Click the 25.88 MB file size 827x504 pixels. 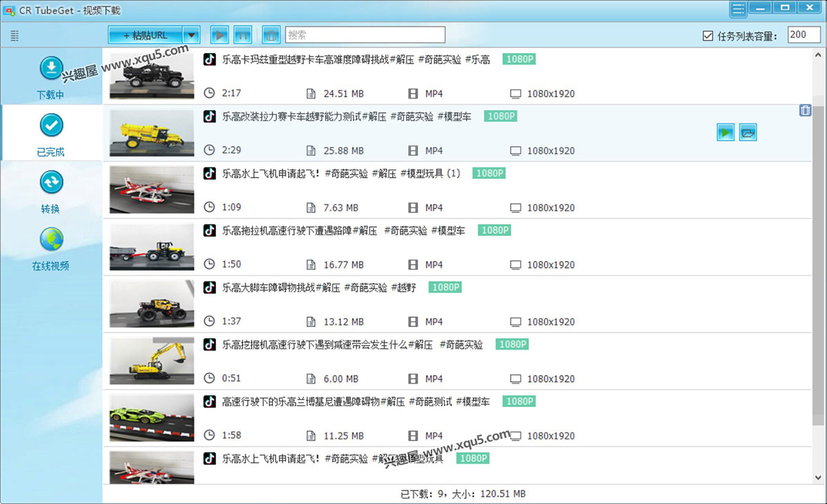point(343,151)
